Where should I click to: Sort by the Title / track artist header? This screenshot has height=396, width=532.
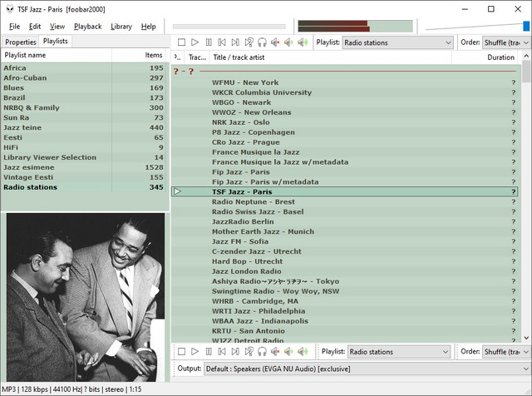[x=331, y=57]
